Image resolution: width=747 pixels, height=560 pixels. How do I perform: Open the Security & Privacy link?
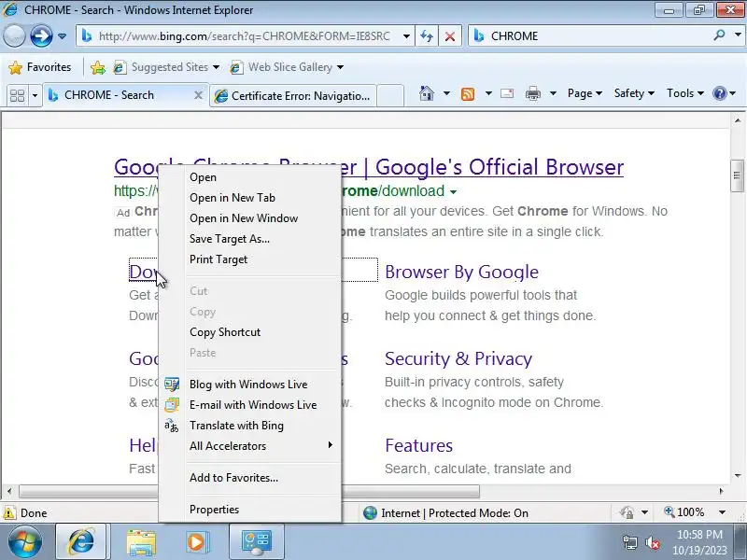[x=458, y=358]
